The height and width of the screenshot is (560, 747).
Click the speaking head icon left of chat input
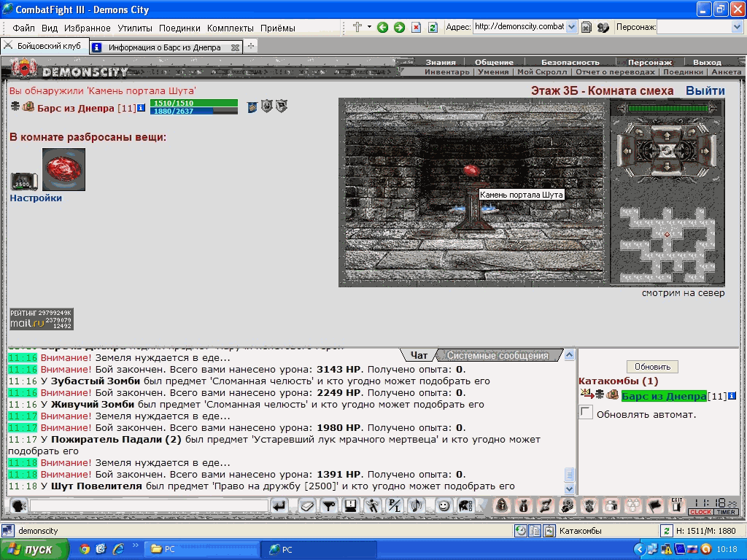pyautogui.click(x=19, y=506)
